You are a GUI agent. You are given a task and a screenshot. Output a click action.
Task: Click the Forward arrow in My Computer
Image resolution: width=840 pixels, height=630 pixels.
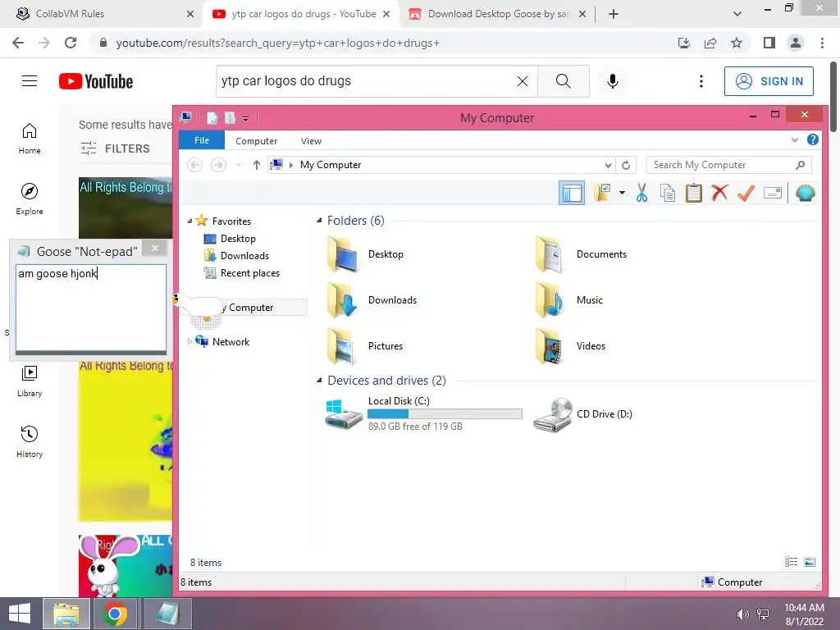[x=218, y=165]
